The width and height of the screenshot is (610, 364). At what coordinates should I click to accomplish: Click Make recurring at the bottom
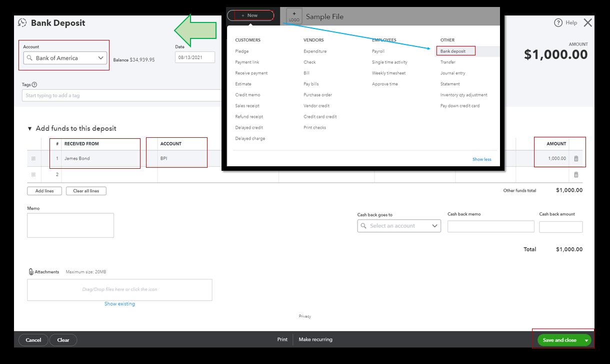point(315,339)
